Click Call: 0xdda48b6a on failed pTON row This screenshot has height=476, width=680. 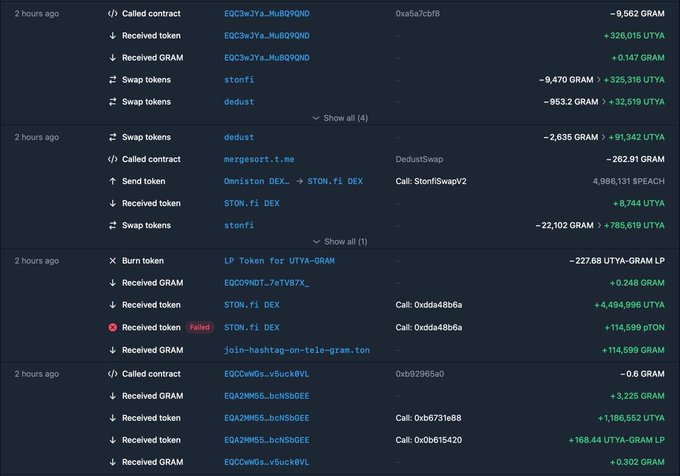pyautogui.click(x=428, y=327)
